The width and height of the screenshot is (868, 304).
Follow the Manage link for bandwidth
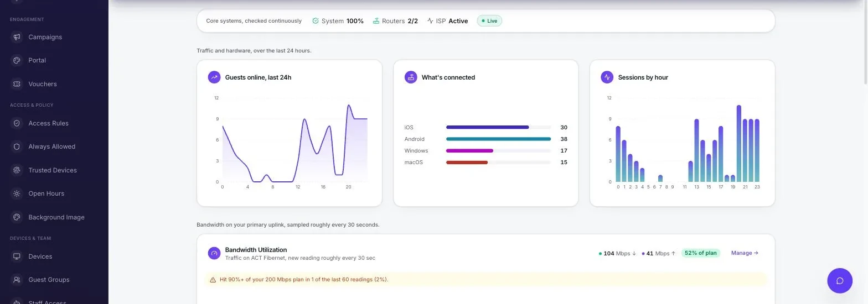click(x=745, y=253)
